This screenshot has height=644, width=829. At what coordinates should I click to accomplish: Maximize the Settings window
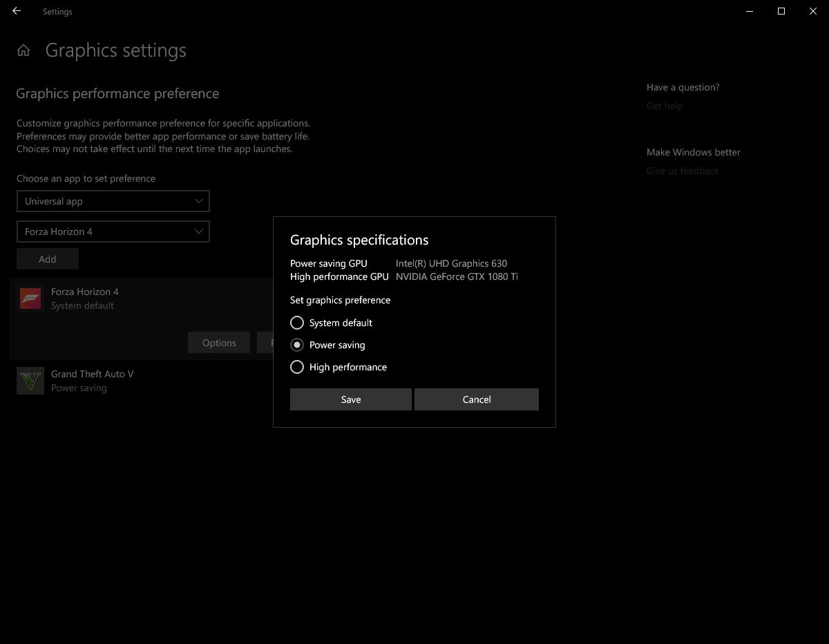[781, 11]
